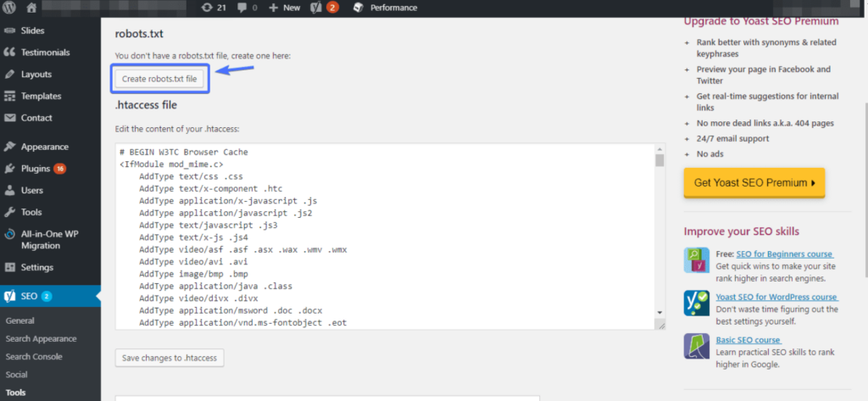868x401 pixels.
Task: Open the Search Appearance submenu
Action: [x=41, y=338]
